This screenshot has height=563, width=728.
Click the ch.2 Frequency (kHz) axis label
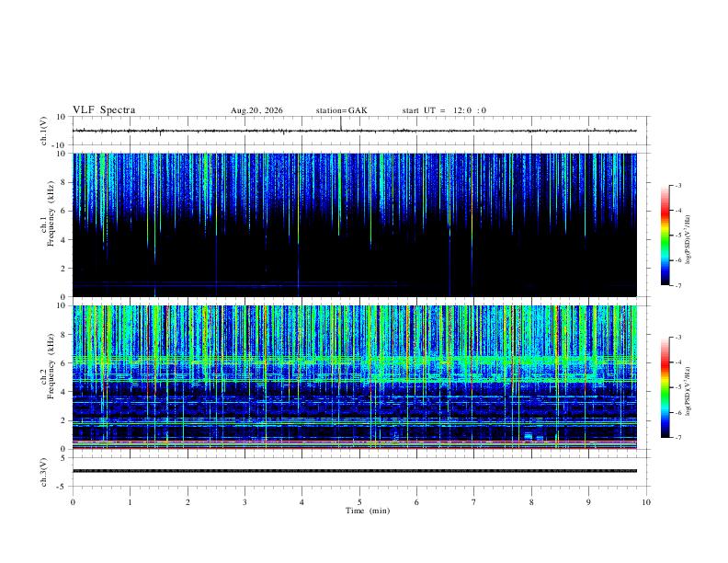click(x=48, y=377)
